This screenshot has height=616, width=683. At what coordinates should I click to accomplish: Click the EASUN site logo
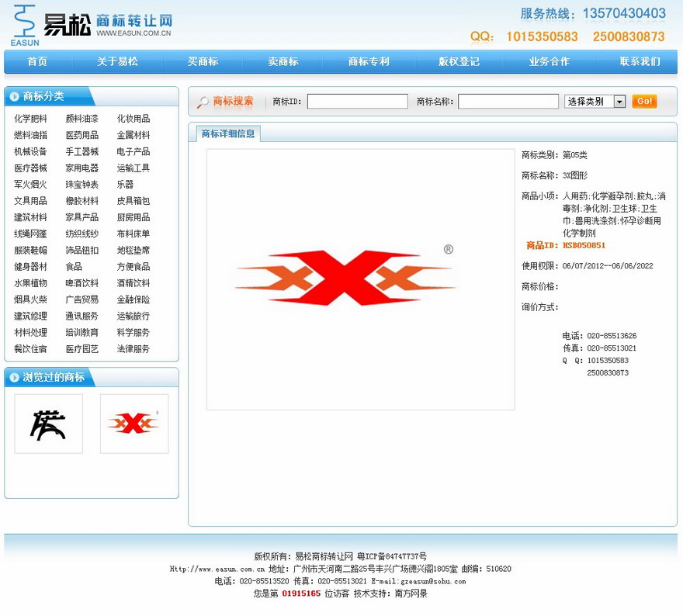(x=92, y=26)
